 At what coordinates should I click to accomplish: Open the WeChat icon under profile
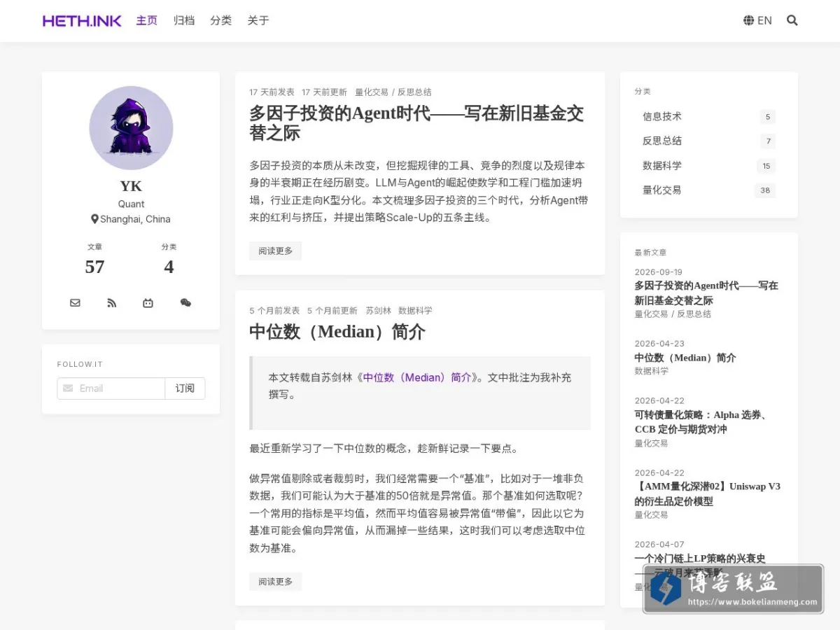pyautogui.click(x=185, y=303)
